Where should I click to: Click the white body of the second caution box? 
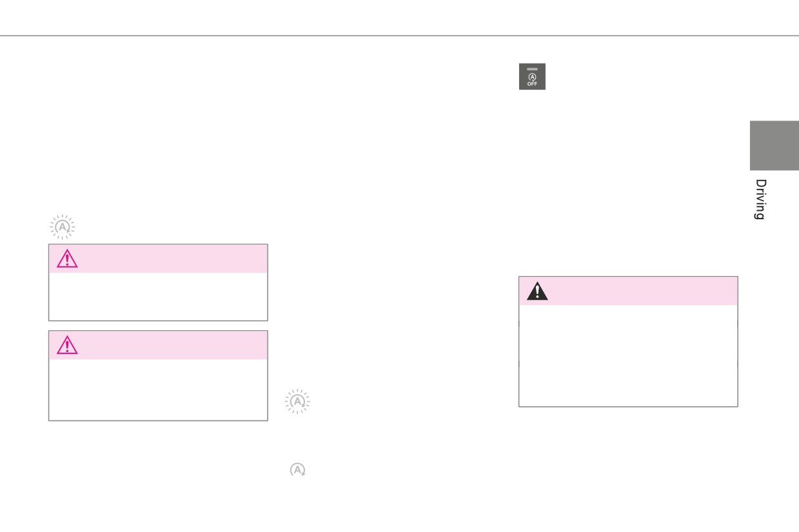(x=158, y=389)
